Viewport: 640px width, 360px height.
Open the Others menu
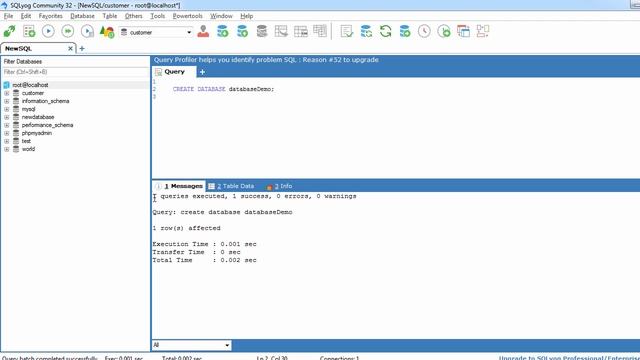pos(133,16)
